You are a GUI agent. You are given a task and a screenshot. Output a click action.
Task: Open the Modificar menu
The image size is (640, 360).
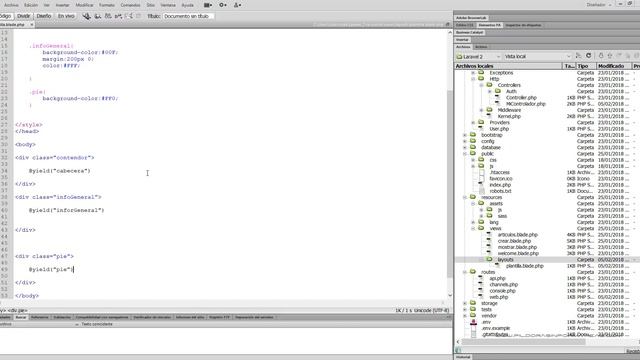(84, 5)
